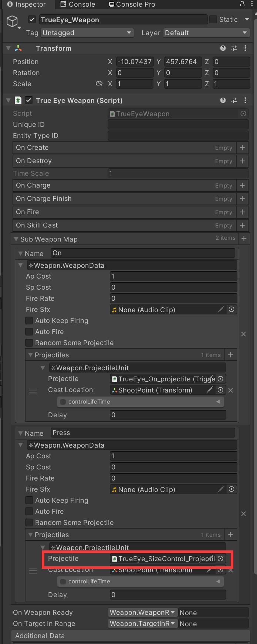Switch to the Console Pro tab
Viewport: 257px width, 644px height.
click(x=131, y=4)
